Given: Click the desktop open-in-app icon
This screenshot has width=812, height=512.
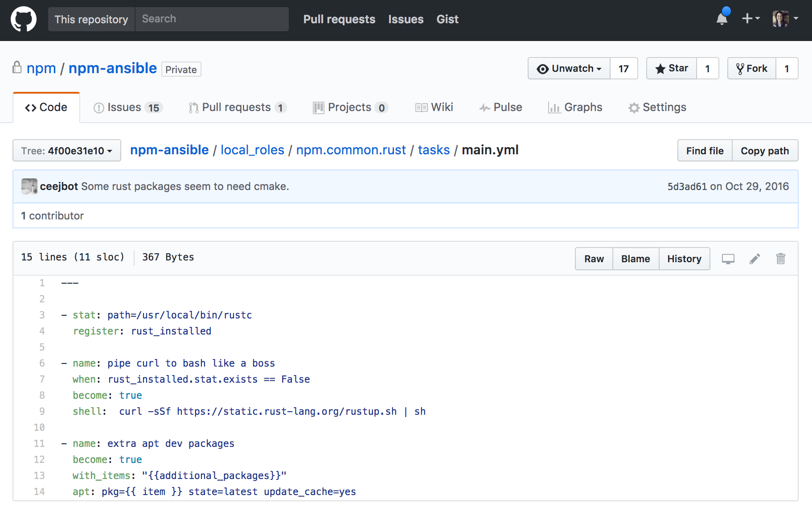Looking at the screenshot, I should 728,259.
